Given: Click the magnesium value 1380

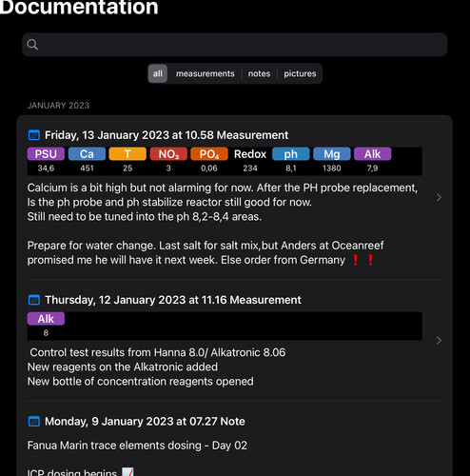Looking at the screenshot, I should (332, 169).
